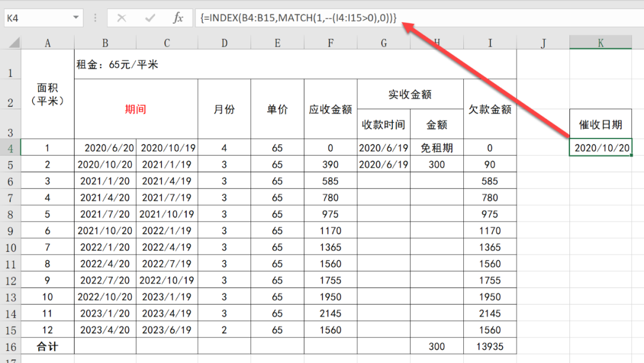Click cell with end date 2020/10/19
Screen dimensions: 644x363
point(167,147)
